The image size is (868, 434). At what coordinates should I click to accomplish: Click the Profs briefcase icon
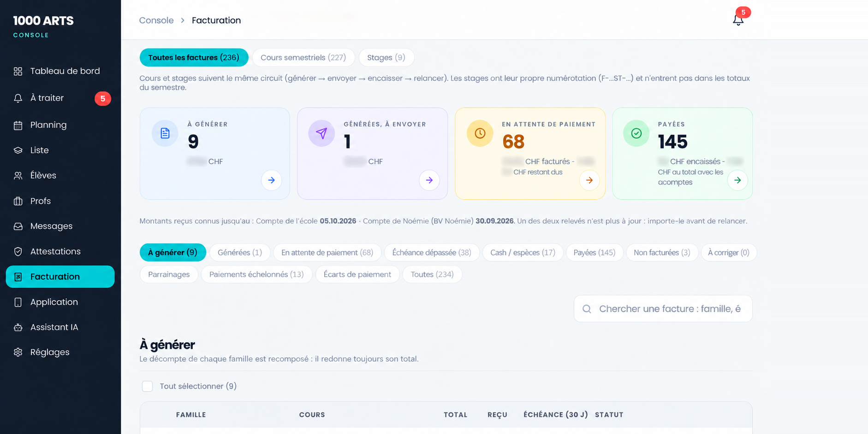tap(18, 201)
